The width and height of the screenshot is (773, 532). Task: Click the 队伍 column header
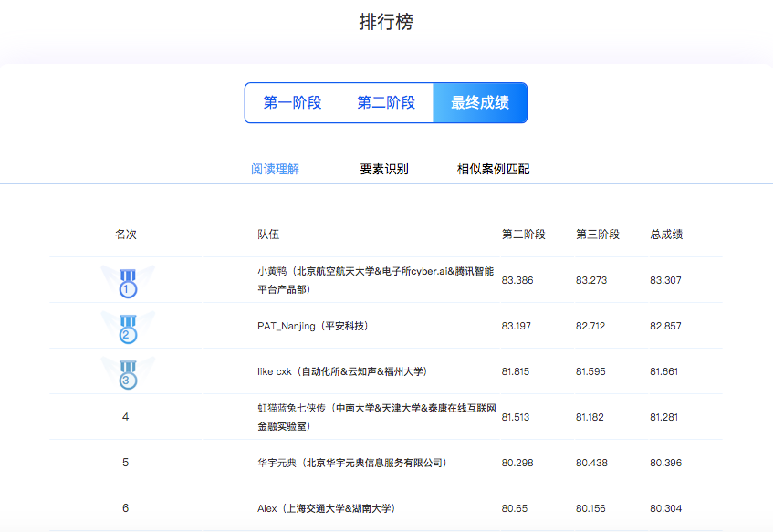[x=268, y=235]
